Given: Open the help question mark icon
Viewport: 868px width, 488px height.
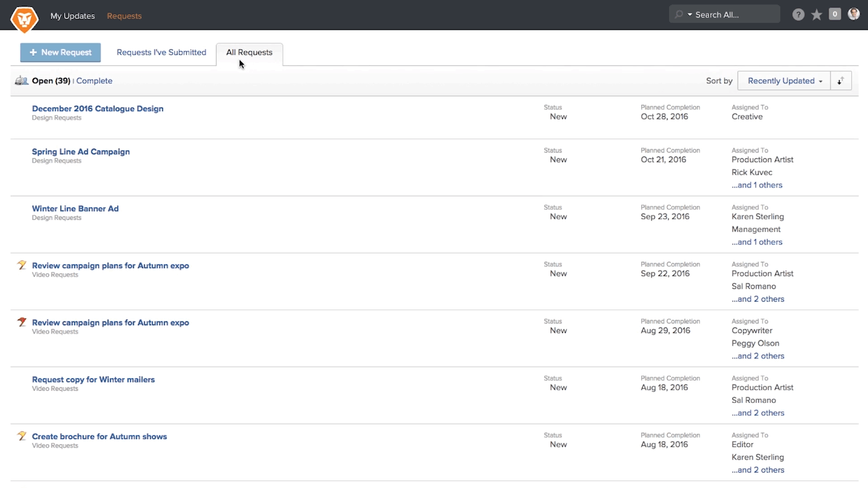Looking at the screenshot, I should click(x=799, y=15).
